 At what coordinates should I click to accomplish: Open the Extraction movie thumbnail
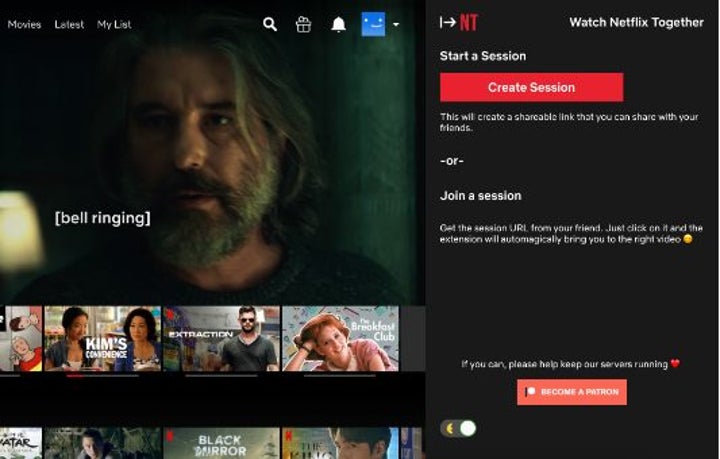221,339
